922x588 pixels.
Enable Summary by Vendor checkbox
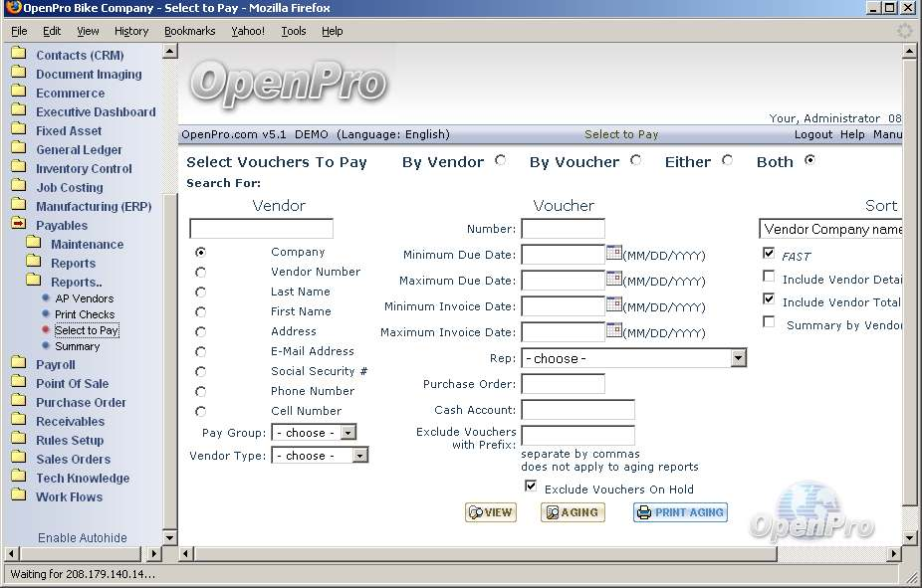tap(769, 322)
